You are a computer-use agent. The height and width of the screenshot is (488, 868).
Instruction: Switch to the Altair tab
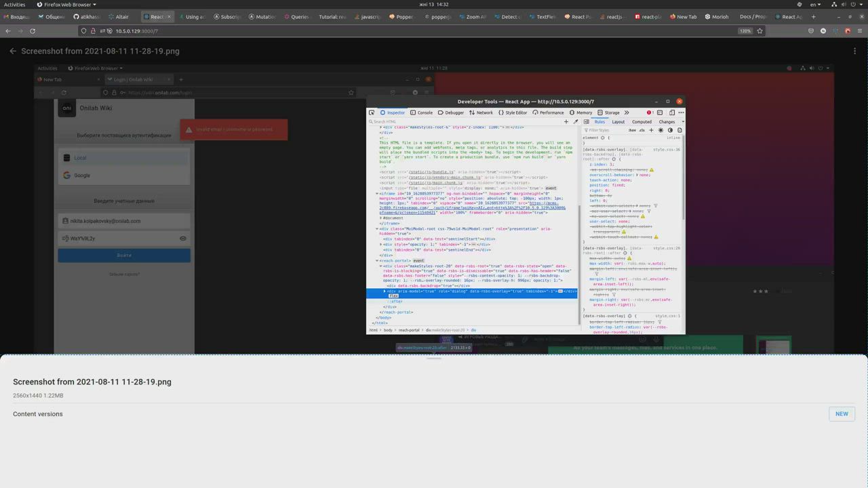pyautogui.click(x=124, y=16)
